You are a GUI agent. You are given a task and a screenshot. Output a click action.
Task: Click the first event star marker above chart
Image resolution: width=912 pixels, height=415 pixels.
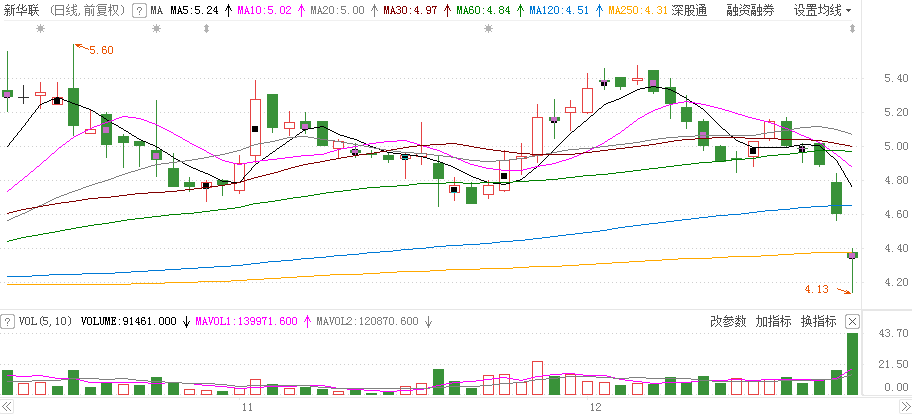40,28
